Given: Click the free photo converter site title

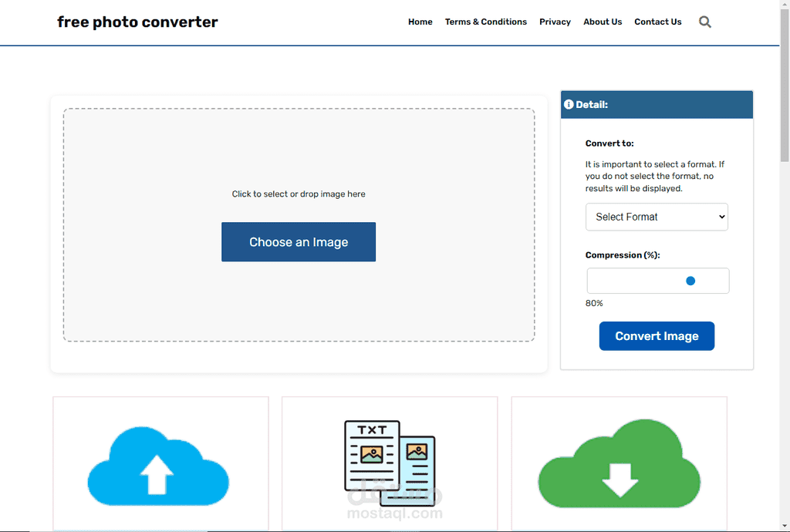Looking at the screenshot, I should click(137, 22).
